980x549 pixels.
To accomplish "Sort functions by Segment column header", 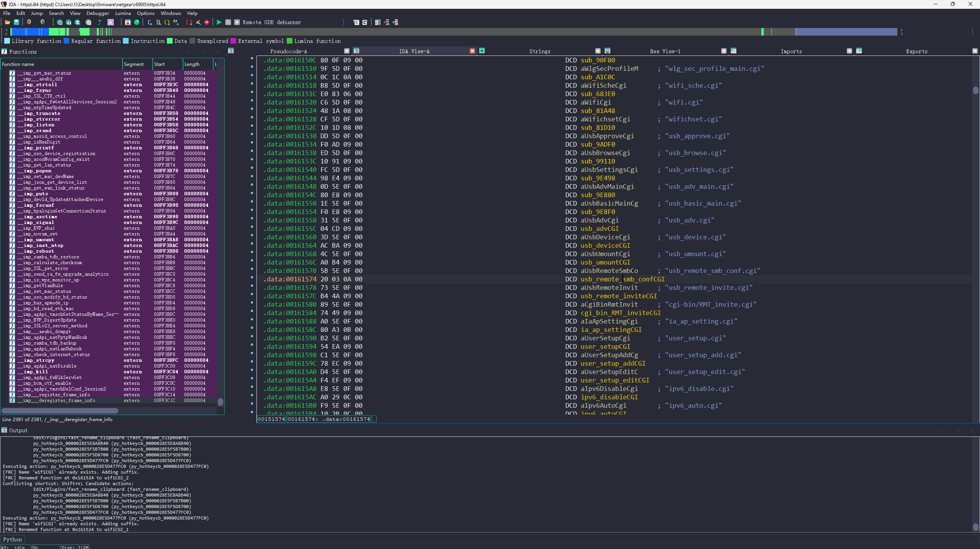I will (x=134, y=64).
